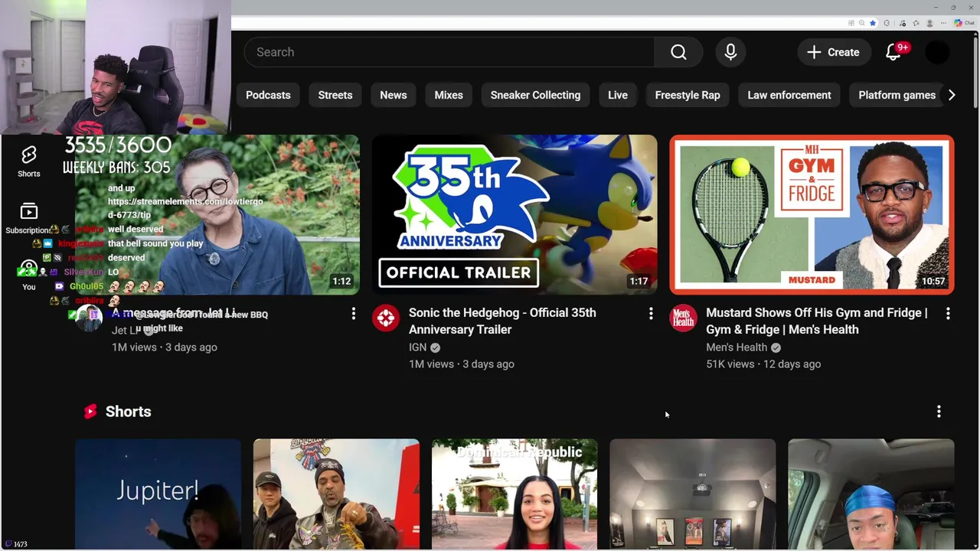This screenshot has height=551, width=980.
Task: Open the Jupiter! short
Action: point(158,494)
